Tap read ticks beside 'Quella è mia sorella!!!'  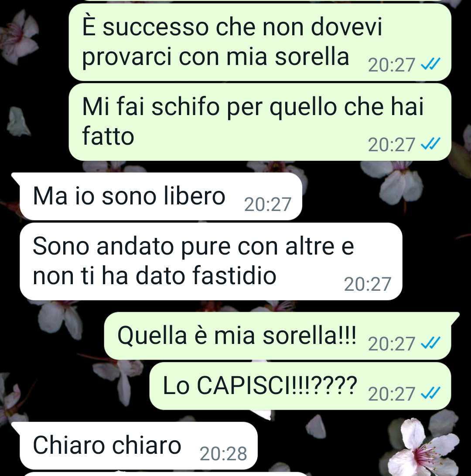pos(430,343)
